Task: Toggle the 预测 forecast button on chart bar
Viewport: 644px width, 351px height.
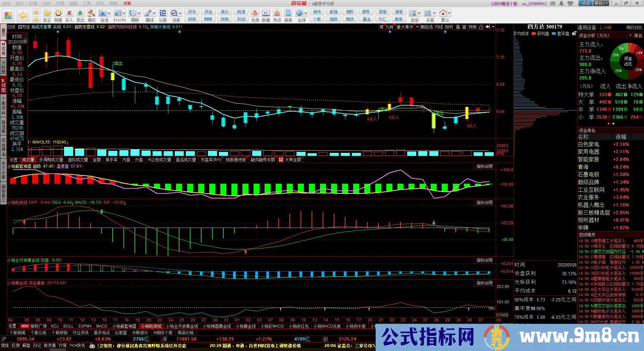Action: (x=473, y=27)
